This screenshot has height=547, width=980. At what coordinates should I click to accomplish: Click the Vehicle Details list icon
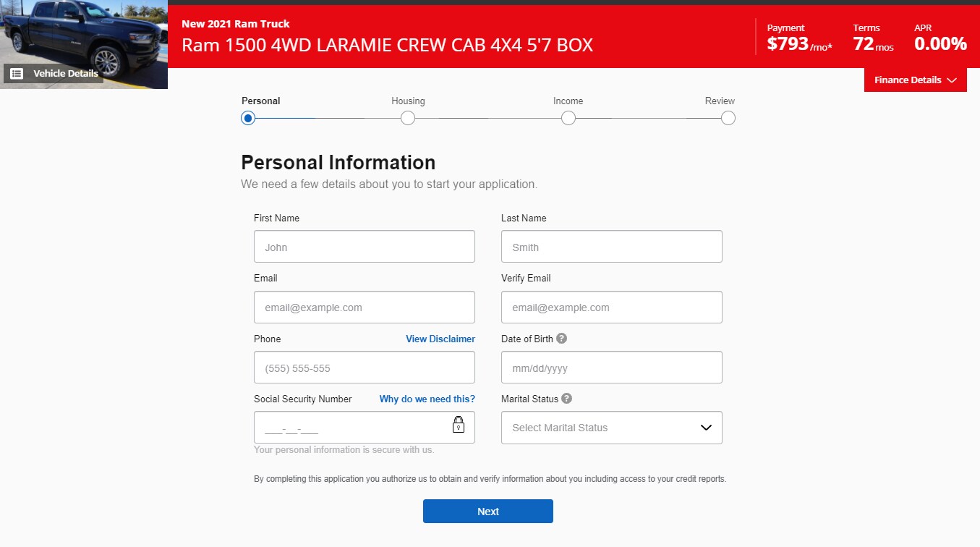(x=17, y=73)
